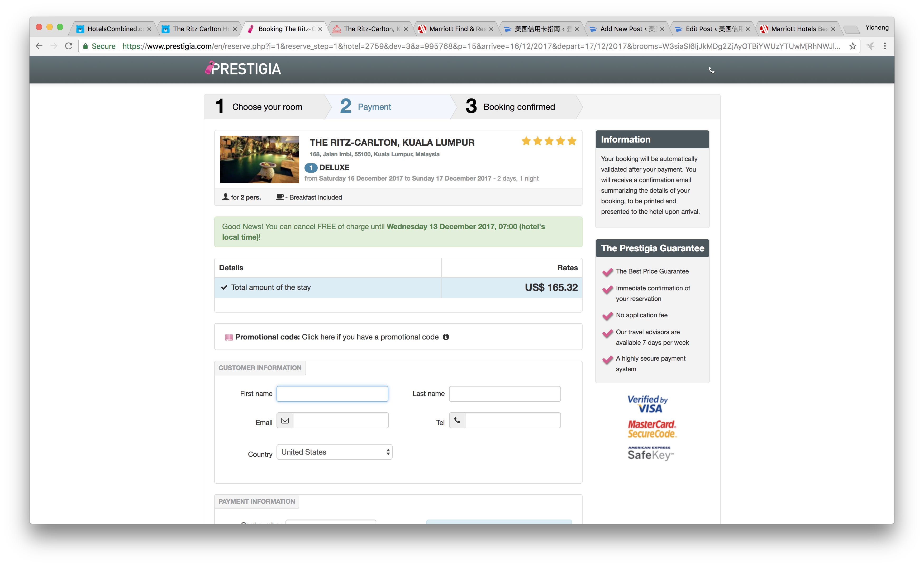Click the envelope icon on the Email field
Screen dimensions: 924x566
[x=285, y=421]
